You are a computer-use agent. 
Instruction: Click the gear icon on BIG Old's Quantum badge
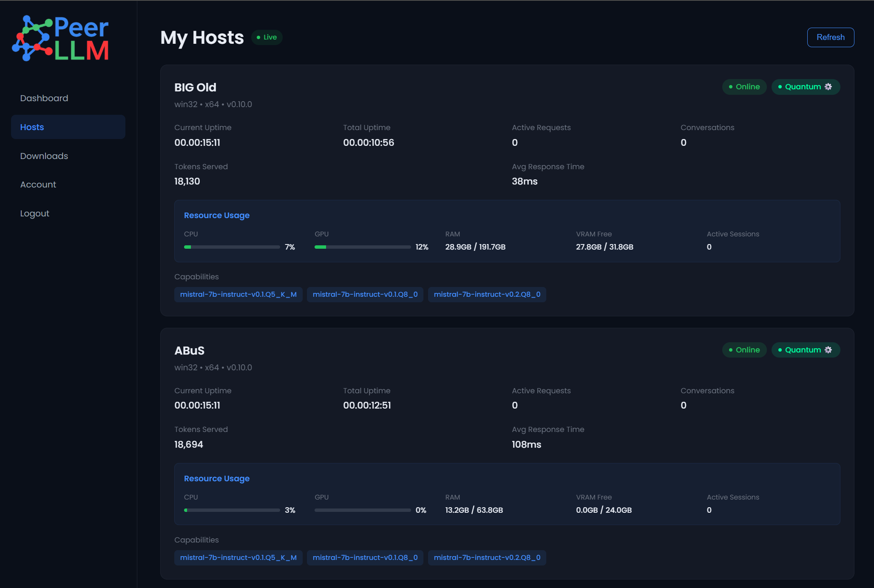pos(828,87)
